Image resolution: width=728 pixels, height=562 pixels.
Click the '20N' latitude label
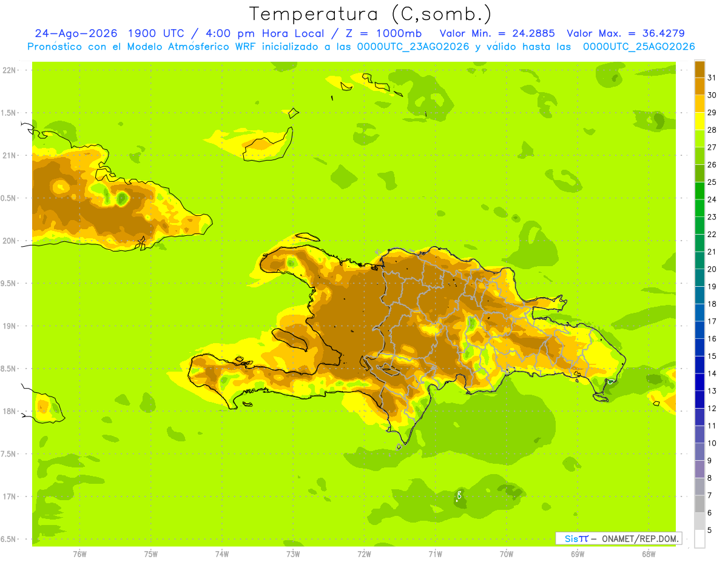10,241
